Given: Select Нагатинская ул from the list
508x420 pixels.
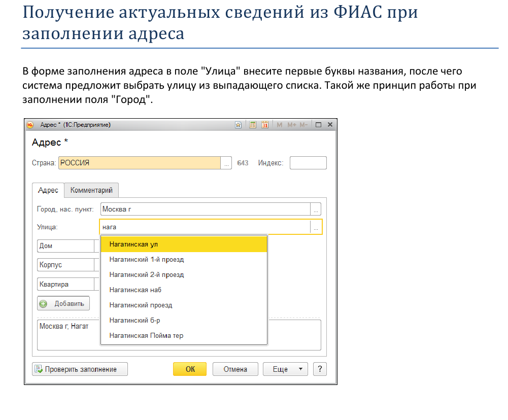Looking at the screenshot, I should point(184,244).
